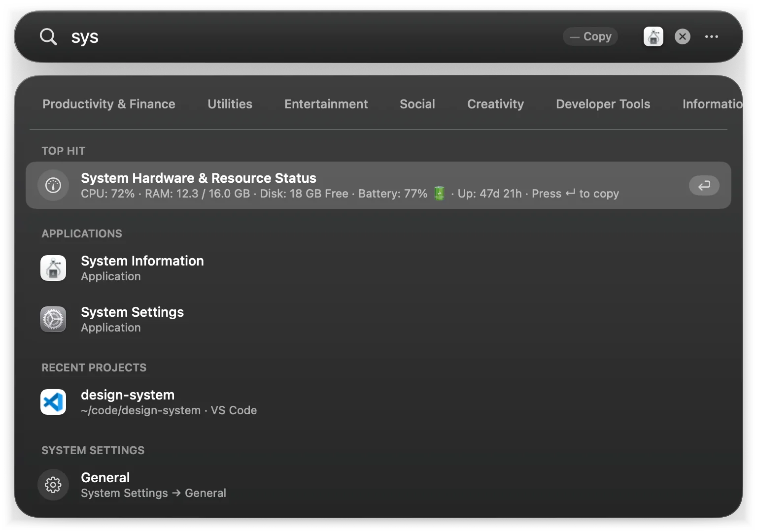
Task: Switch to the Entertainment category tab
Action: coord(326,104)
